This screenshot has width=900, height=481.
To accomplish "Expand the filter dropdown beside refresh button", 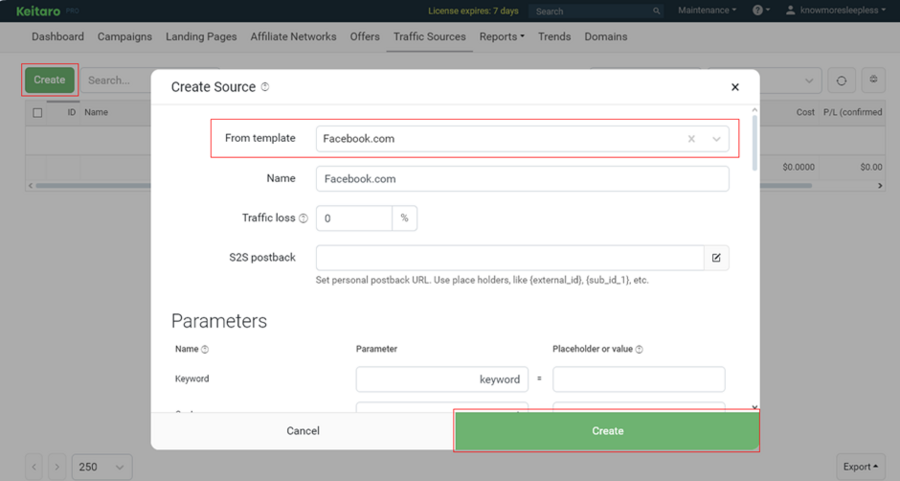I will [x=809, y=80].
